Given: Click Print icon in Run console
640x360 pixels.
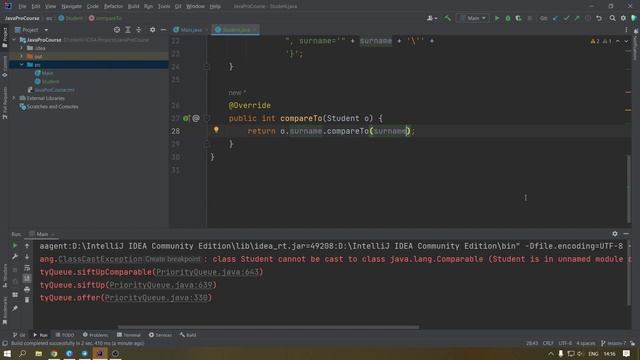Looking at the screenshot, I should click(x=27, y=289).
